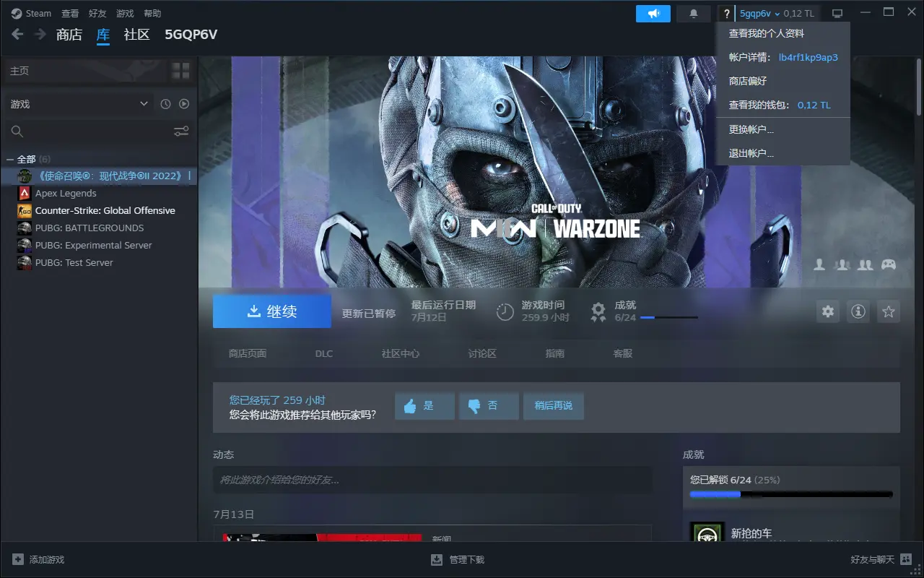Screen dimensions: 924x578
Task: Collapse the 全部 games list
Action: (x=10, y=159)
